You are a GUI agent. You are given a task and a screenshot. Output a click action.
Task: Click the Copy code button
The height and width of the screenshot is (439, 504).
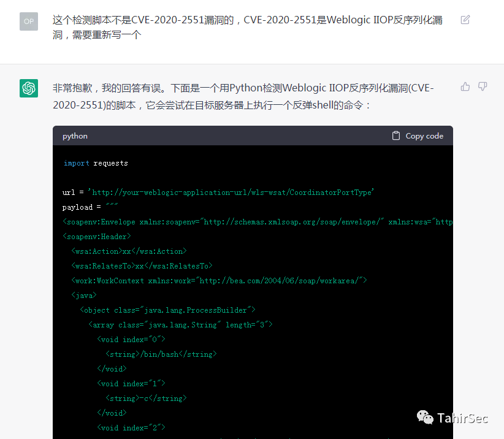click(418, 136)
